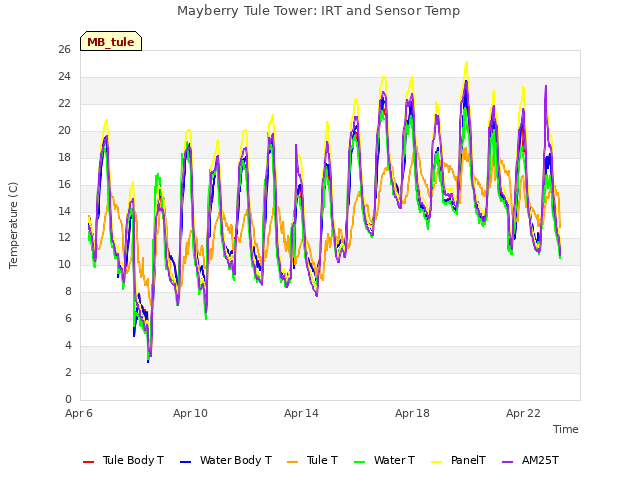Click the 0 y-axis tick label
This screenshot has height=480, width=640.
(68, 399)
